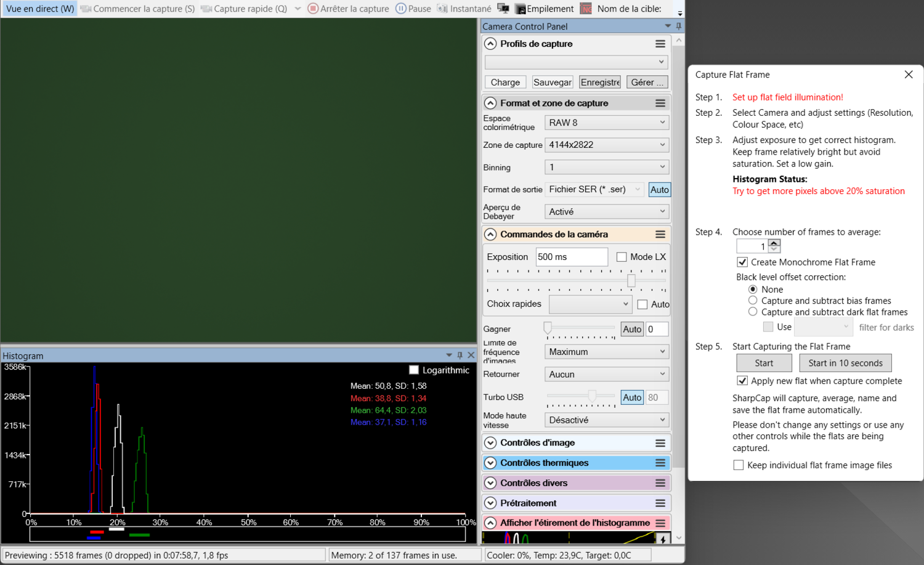Collapse the Commandes de la caméra section
Screen dimensions: 924x565
click(490, 234)
